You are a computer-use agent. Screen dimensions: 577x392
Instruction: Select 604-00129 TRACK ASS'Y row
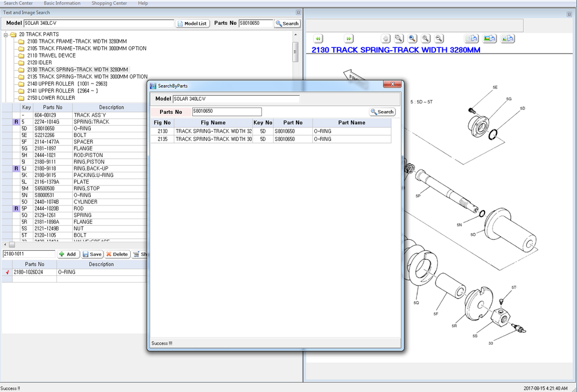tap(74, 115)
